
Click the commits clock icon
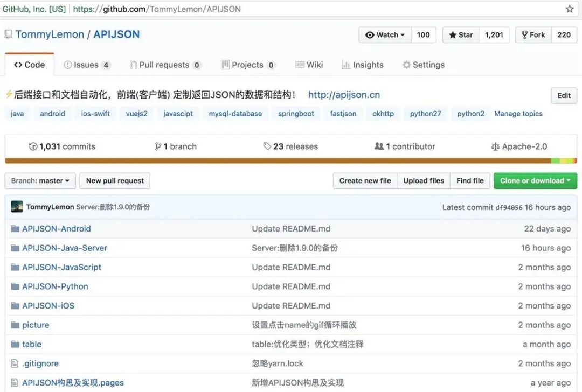(33, 146)
